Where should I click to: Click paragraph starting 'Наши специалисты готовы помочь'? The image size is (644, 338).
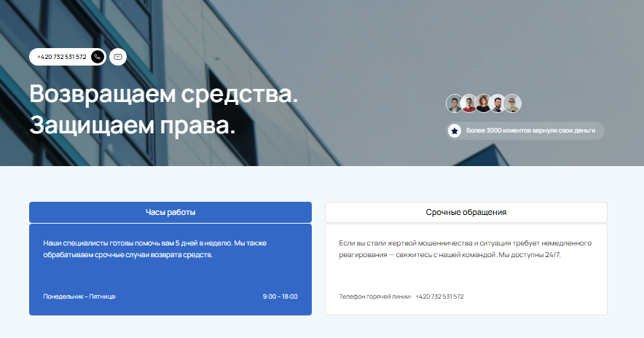pos(155,249)
